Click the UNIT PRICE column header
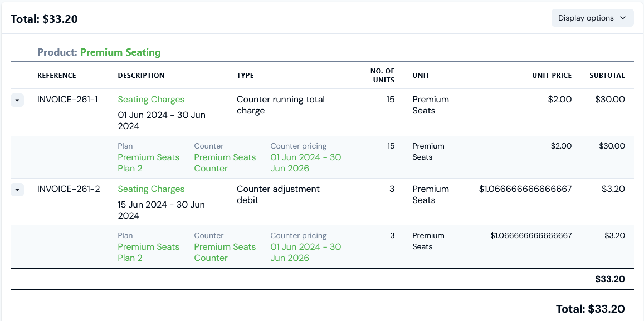The width and height of the screenshot is (644, 321). point(552,76)
